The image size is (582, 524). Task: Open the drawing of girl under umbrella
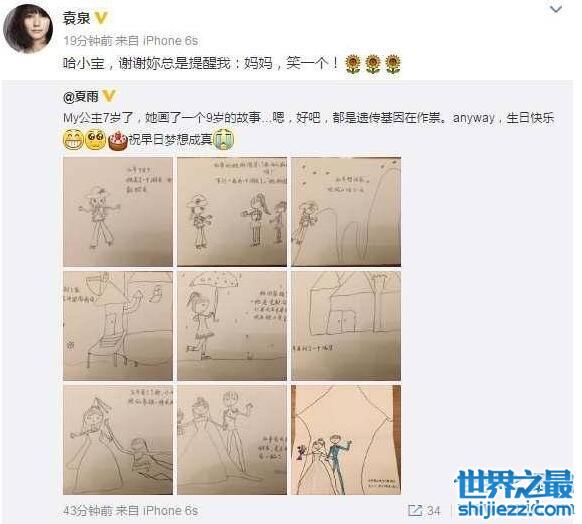point(232,326)
